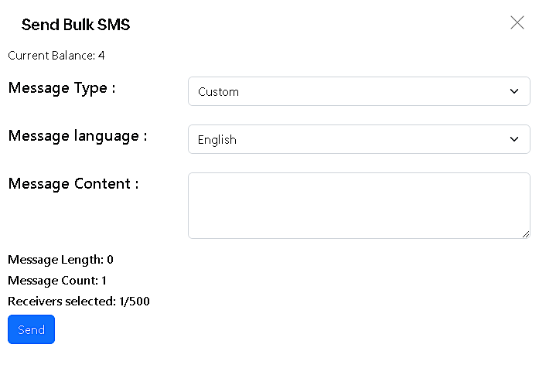Click the Message language label
539x392 pixels.
(77, 136)
